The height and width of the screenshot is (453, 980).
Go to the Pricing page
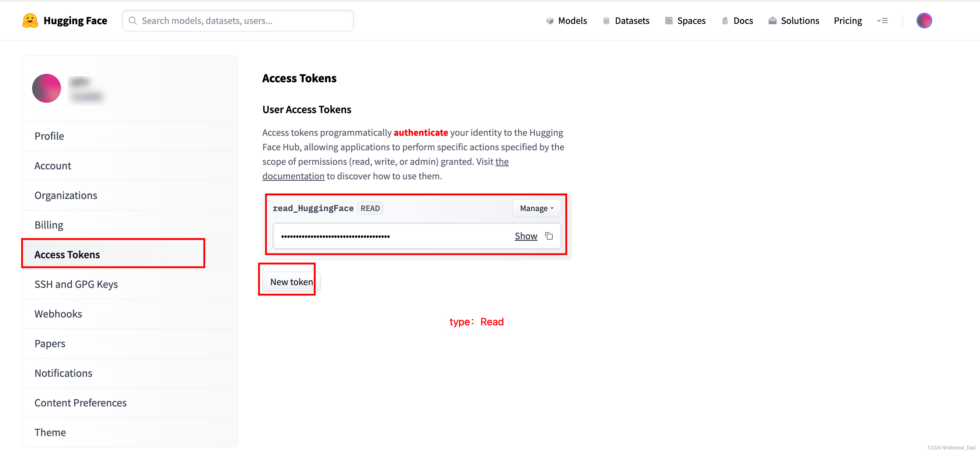point(848,21)
